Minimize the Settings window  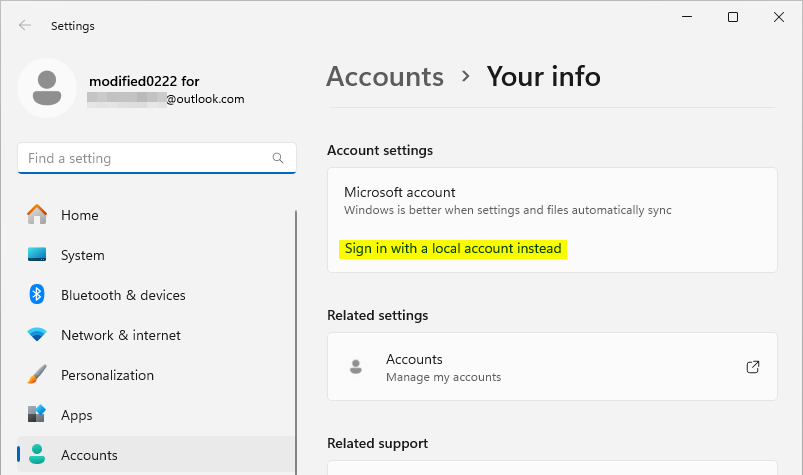[x=687, y=17]
